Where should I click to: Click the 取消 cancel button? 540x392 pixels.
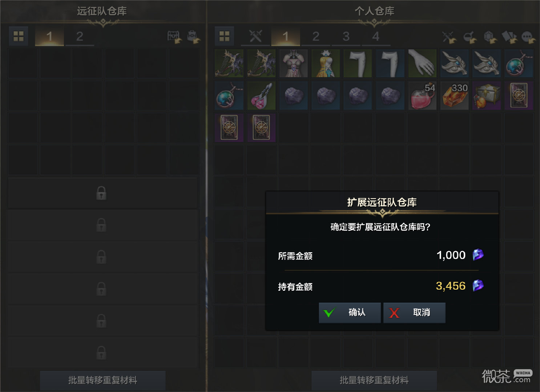(414, 313)
